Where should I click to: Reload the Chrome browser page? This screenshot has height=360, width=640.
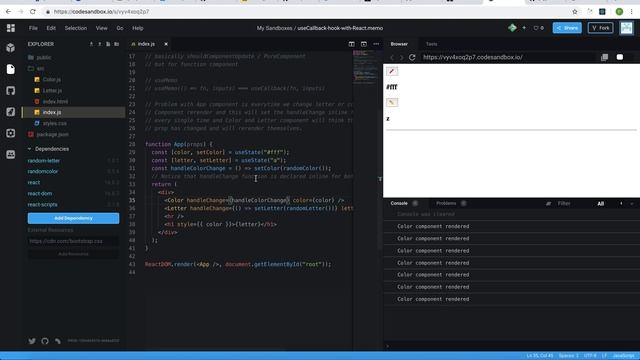[33, 12]
